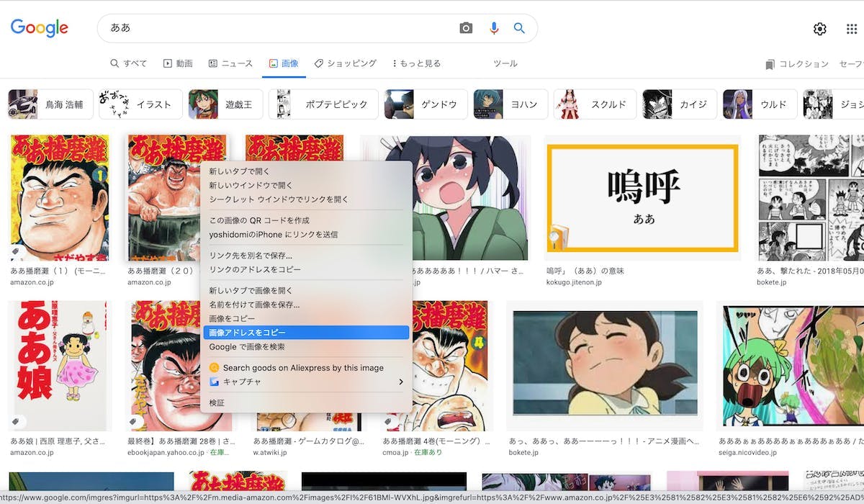Select the ゲンドウ suggestion chip

click(x=426, y=104)
